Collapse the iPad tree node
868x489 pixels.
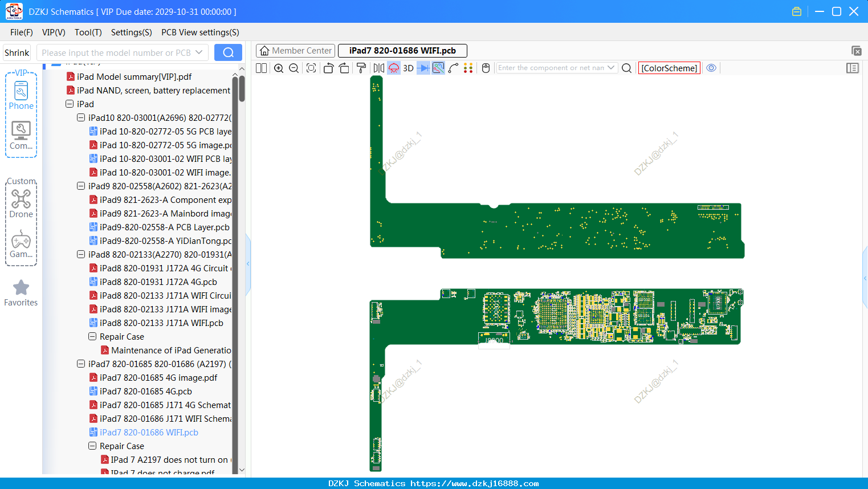point(70,104)
